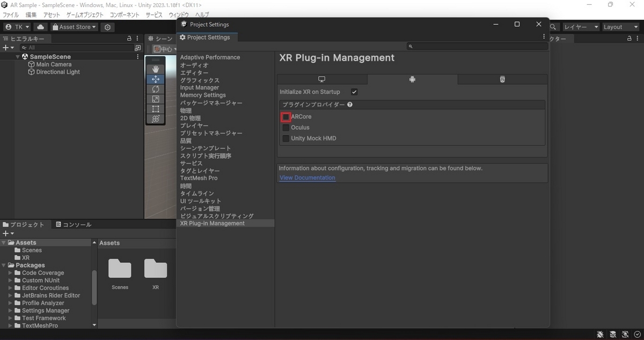Click the stacked cache server icon in status bar

pyautogui.click(x=613, y=334)
